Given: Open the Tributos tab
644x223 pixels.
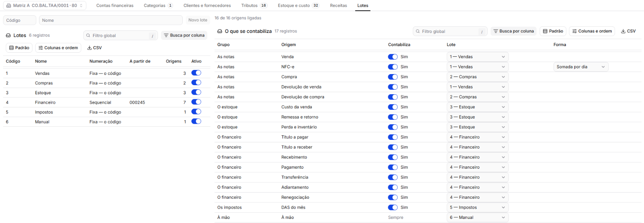Looking at the screenshot, I should click(254, 6).
